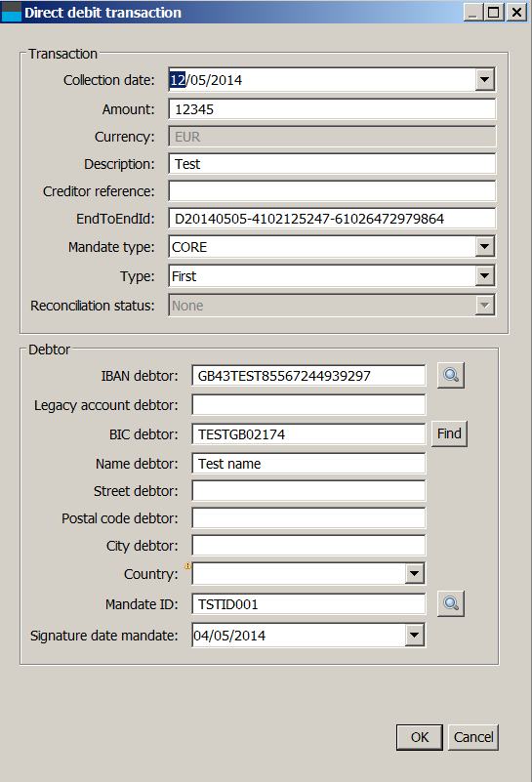The height and width of the screenshot is (782, 532).
Task: Click the Find button for BIC debtor
Action: [x=449, y=433]
